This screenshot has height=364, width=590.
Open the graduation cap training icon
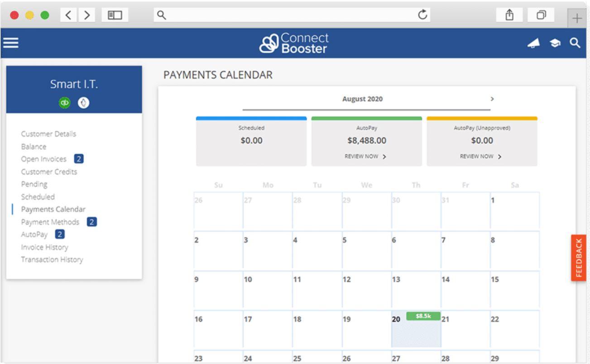pyautogui.click(x=555, y=43)
